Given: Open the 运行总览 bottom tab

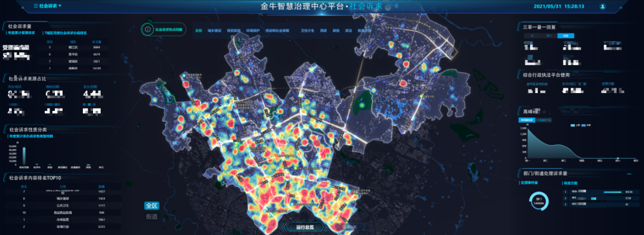Looking at the screenshot, I should coord(305,227).
